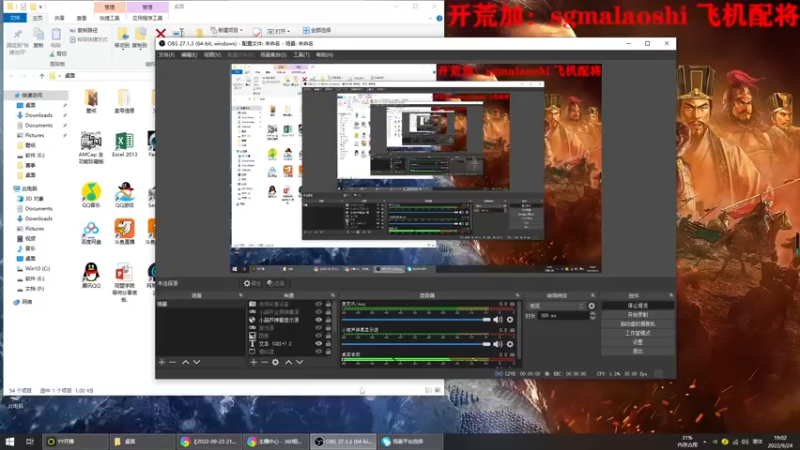
Task: Collapse the Explorer ribbon using the chevron
Action: click(430, 18)
